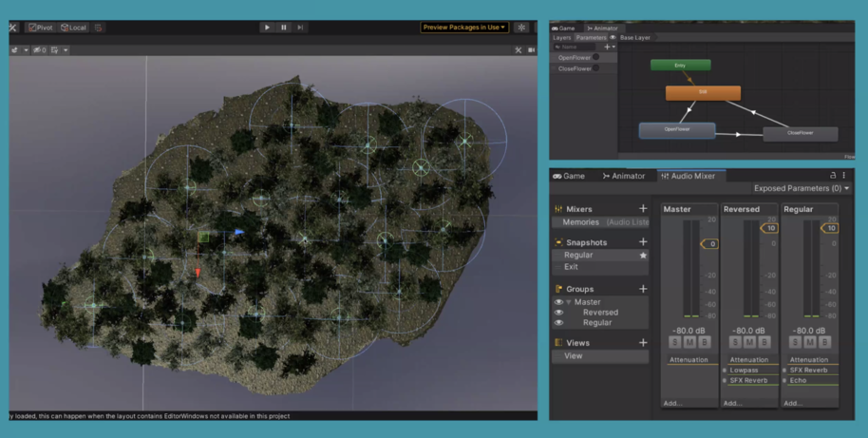
Task: Toggle the OpenFlower trigger parameter circle
Action: pyautogui.click(x=596, y=57)
